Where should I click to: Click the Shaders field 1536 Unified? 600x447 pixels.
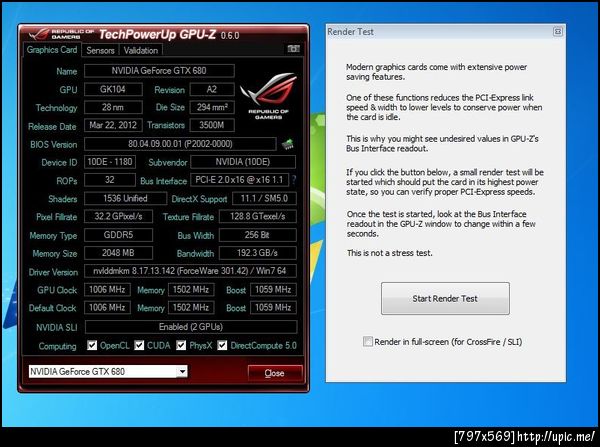tap(126, 198)
